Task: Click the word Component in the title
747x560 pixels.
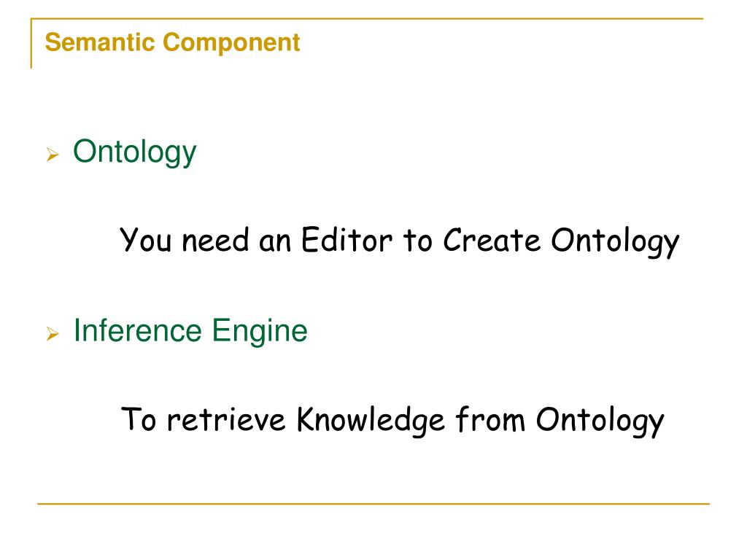Action: [231, 43]
